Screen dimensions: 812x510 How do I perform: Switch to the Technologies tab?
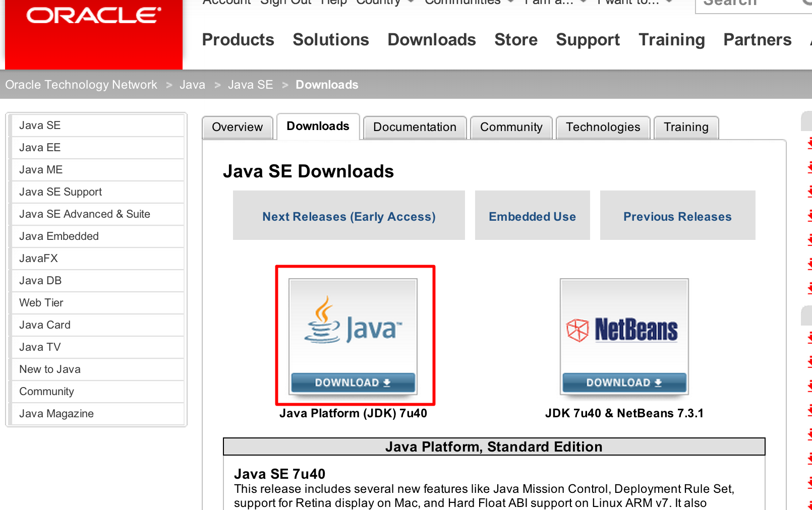603,127
